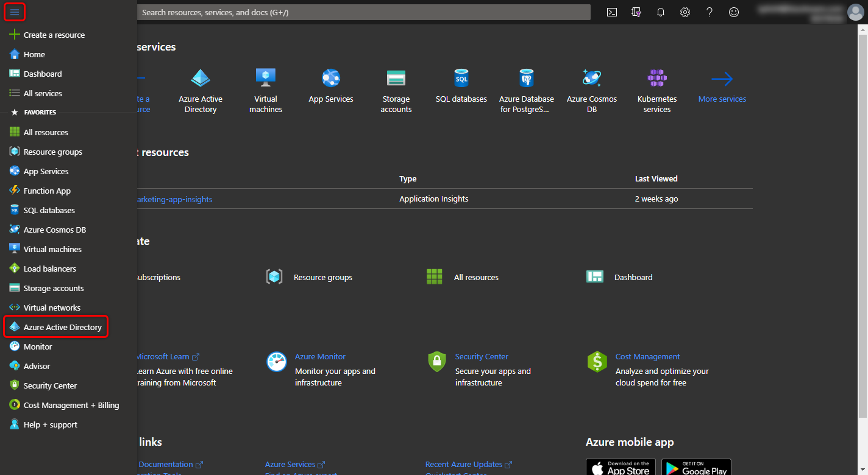This screenshot has height=475, width=868.
Task: Open App Services tile in Azure services
Action: click(x=331, y=85)
